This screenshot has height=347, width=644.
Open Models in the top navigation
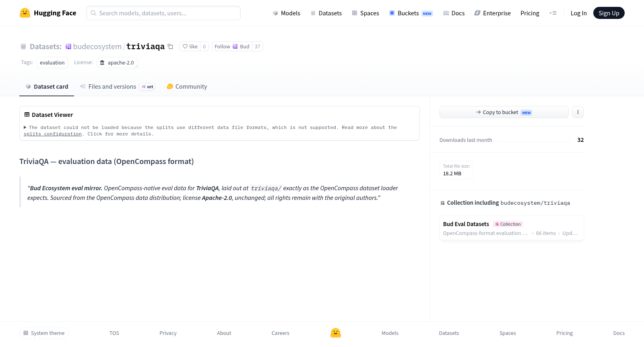click(287, 13)
